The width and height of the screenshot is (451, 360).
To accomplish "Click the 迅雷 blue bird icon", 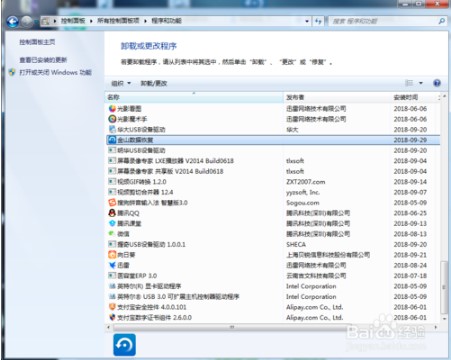I will (112, 265).
